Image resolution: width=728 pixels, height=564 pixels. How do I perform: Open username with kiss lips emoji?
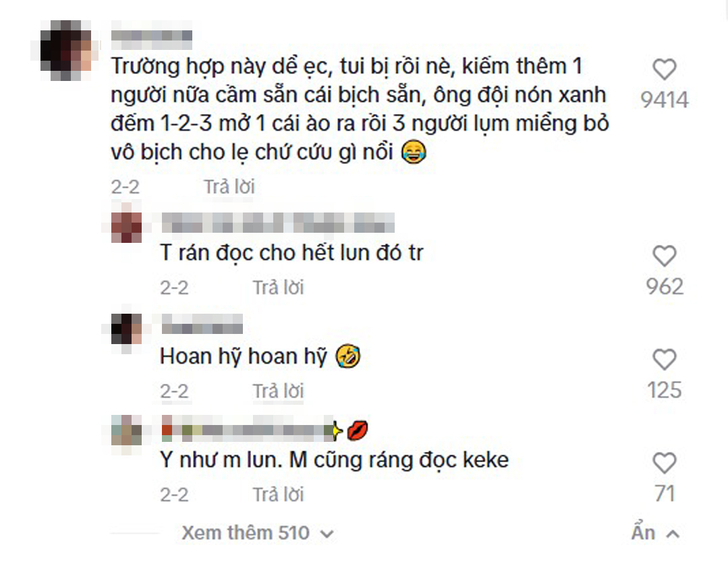tap(264, 431)
